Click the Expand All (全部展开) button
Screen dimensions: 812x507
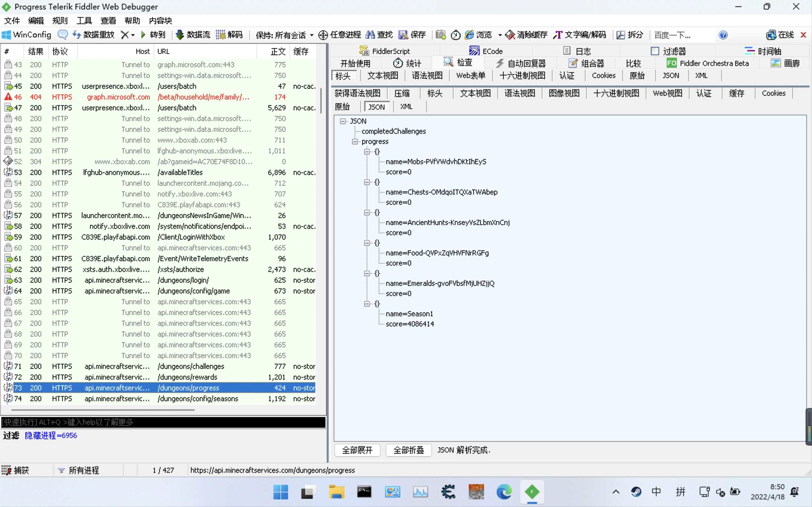pos(357,450)
